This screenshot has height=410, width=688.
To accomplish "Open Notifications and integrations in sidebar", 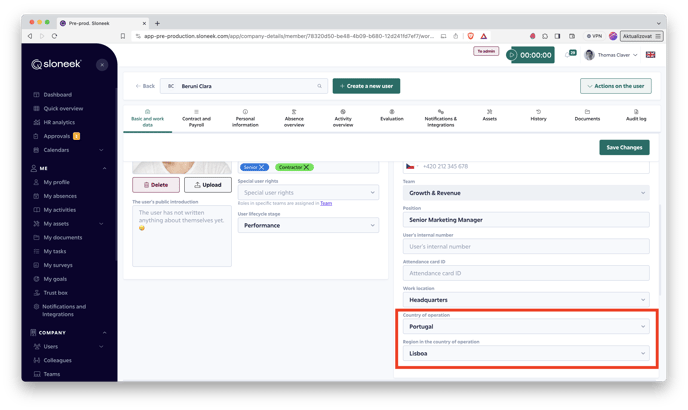I will (64, 310).
